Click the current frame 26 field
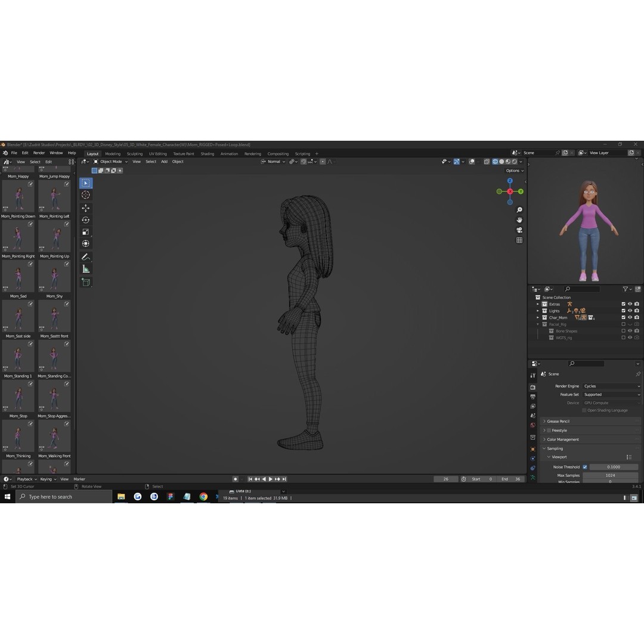The width and height of the screenshot is (644, 644). (x=446, y=479)
